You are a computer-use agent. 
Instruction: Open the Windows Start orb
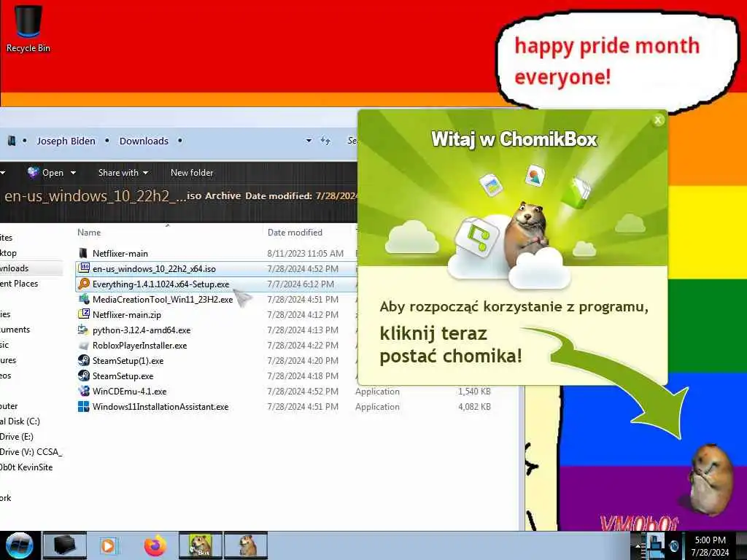[19, 545]
